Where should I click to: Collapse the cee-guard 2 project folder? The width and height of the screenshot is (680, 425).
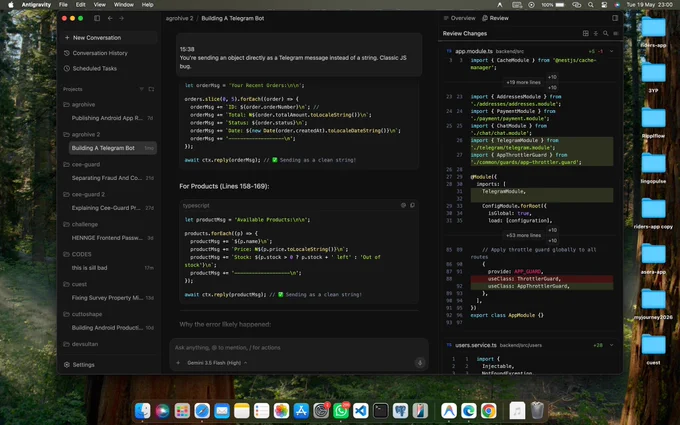85,194
